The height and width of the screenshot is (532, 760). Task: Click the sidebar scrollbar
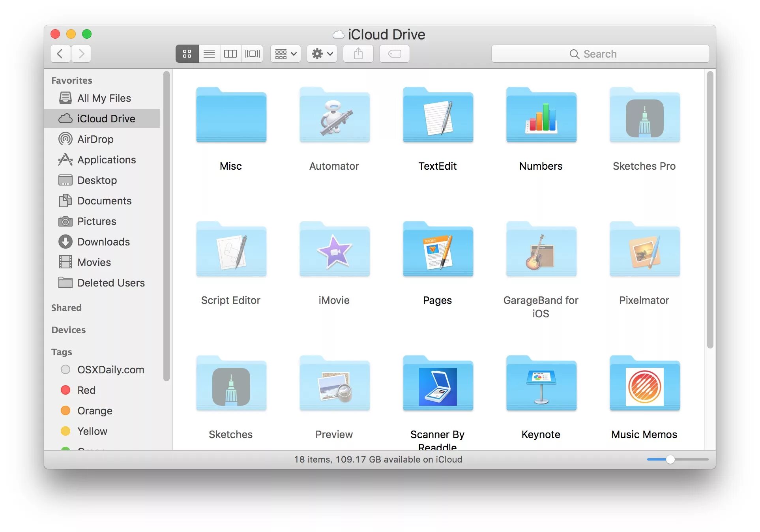[167, 226]
